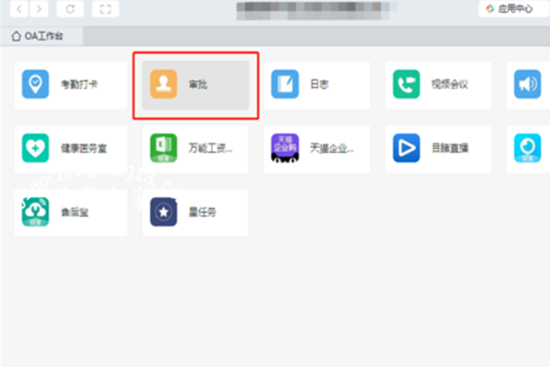Screen dimensions: 550x367
Task: Click the 审批 label text
Action: pyautogui.click(x=198, y=84)
